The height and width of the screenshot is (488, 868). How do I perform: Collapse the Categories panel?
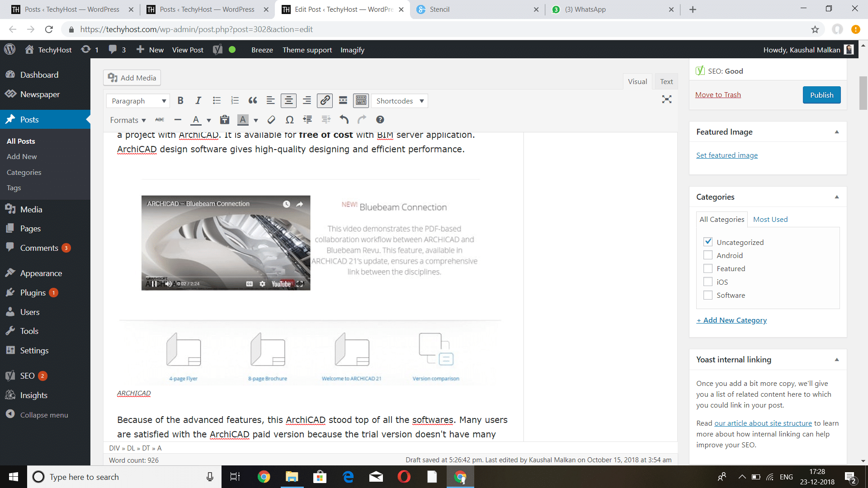836,197
